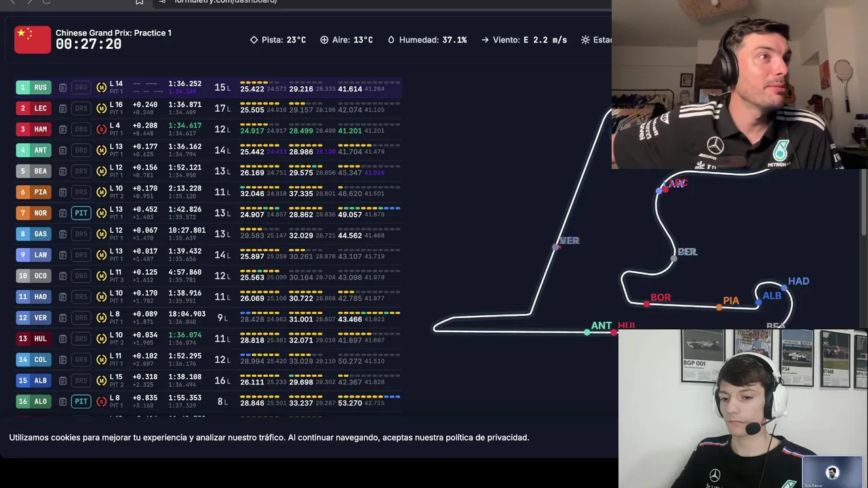The height and width of the screenshot is (488, 868).
Task: Click the medium tyre icon for HUL
Action: pos(101,338)
